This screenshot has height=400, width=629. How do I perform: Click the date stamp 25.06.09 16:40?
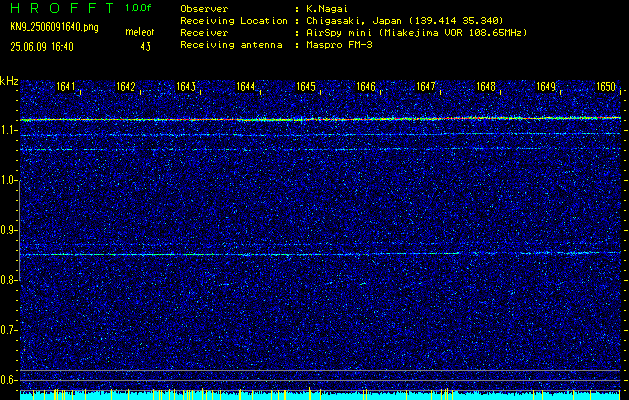pos(42,47)
